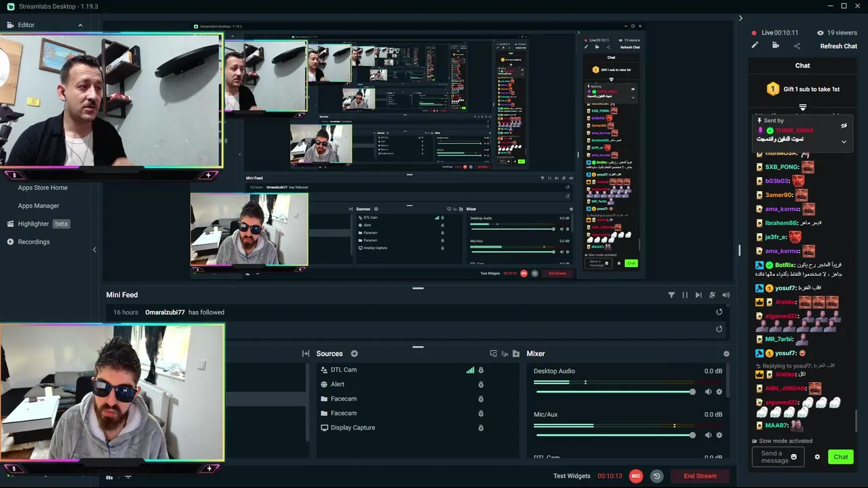Screen dimensions: 868x488
Task: Open chat settings gear beside Chat button
Action: click(817, 457)
